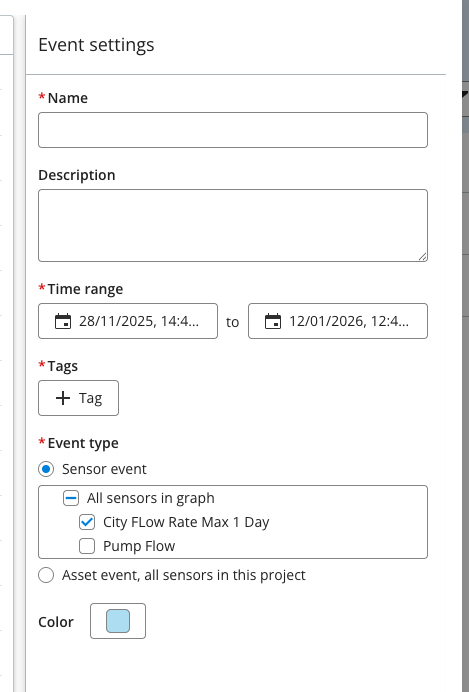Viewport: 469px width, 692px height.
Task: Click the Asset event option label text
Action: click(x=184, y=575)
